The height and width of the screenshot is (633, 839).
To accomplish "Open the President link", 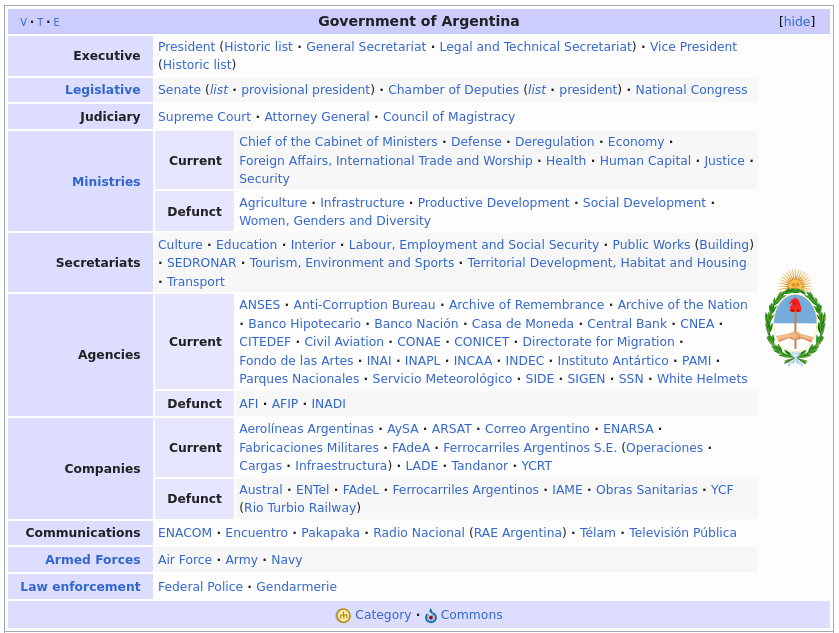I will 186,47.
